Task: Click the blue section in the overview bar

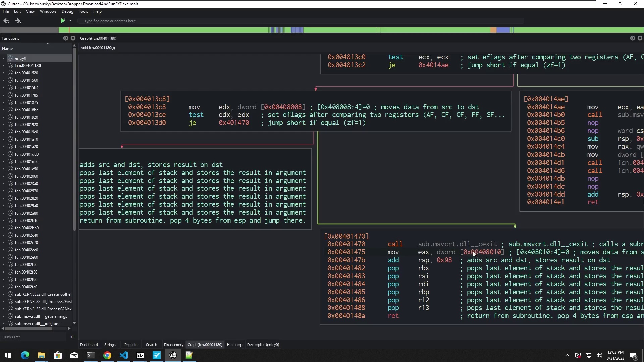Action: tap(503, 30)
